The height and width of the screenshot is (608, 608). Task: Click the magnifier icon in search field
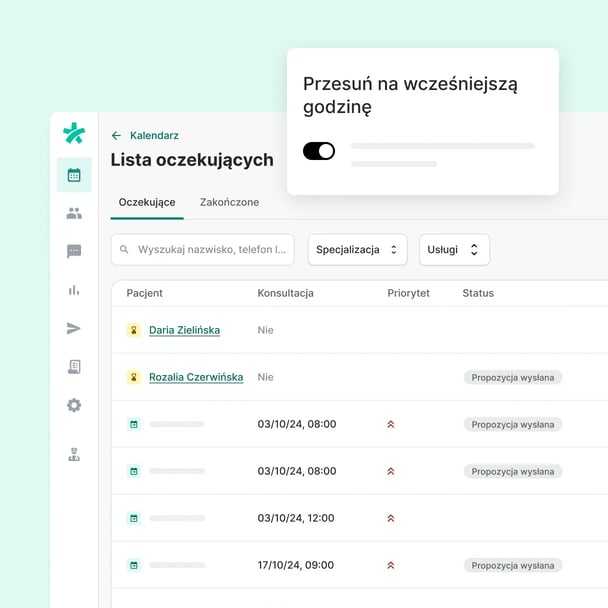[124, 249]
